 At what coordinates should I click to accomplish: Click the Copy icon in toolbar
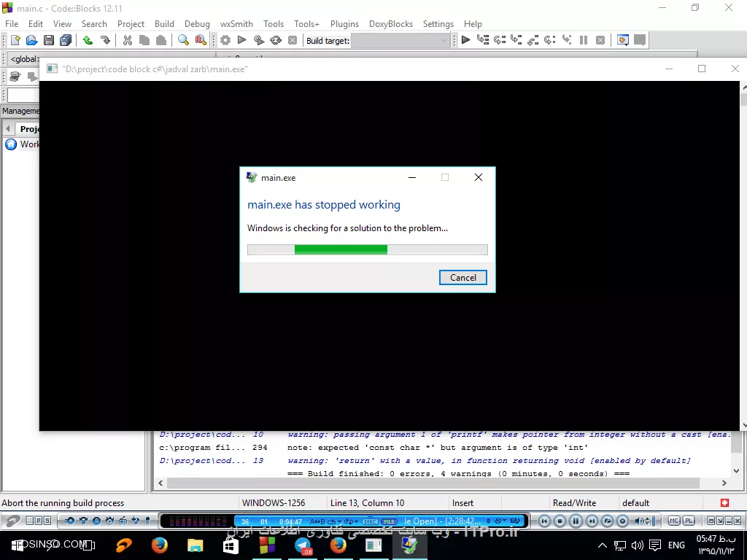tap(144, 41)
